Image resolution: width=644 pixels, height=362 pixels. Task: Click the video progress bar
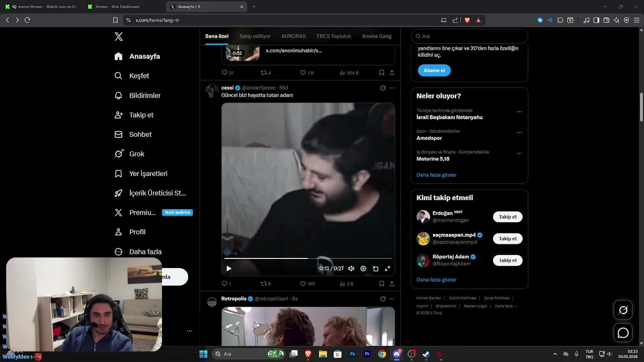coord(308,258)
